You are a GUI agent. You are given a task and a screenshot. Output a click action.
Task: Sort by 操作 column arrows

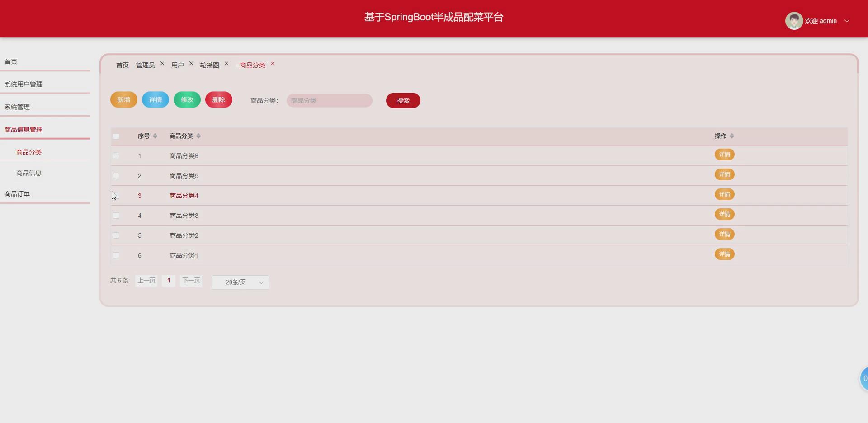click(x=732, y=136)
